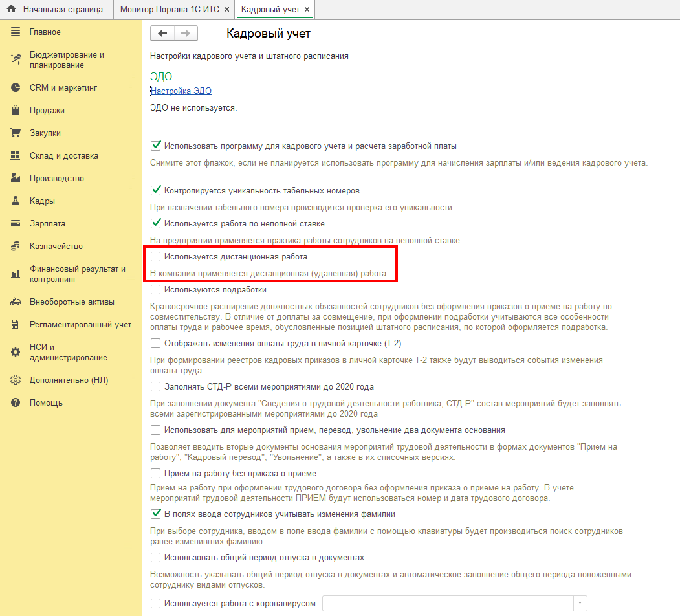Click the Бюджетирование и планирование chart icon

(16, 60)
